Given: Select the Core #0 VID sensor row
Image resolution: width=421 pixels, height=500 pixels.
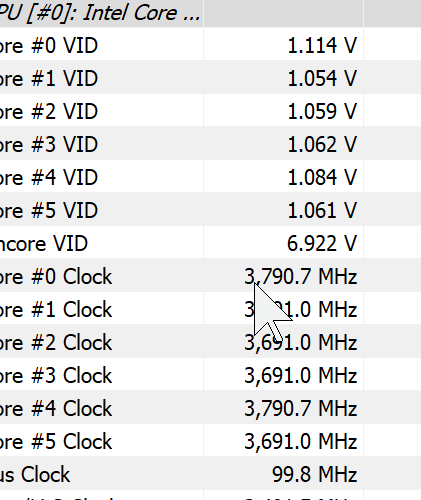Looking at the screenshot, I should click(210, 44).
